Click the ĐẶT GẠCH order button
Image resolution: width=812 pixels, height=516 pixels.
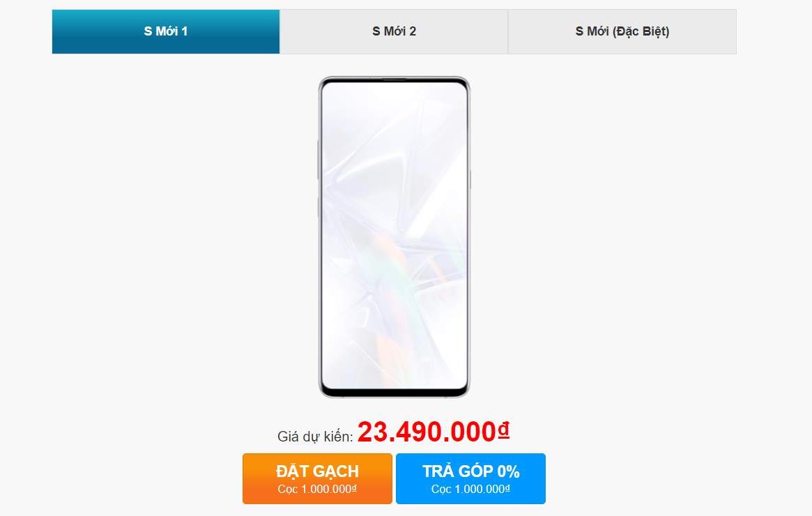coord(316,478)
